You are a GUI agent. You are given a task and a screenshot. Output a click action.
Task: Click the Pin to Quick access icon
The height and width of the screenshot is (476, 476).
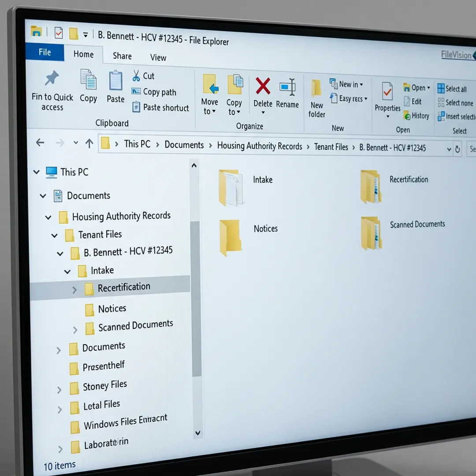pyautogui.click(x=52, y=78)
